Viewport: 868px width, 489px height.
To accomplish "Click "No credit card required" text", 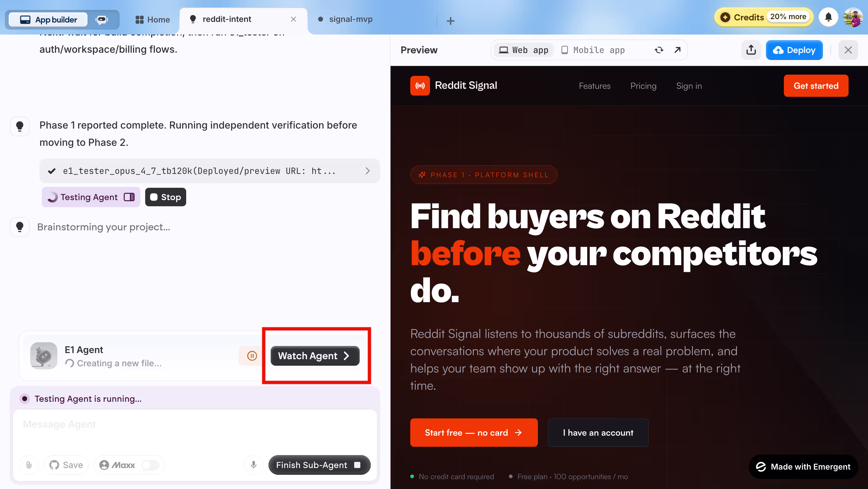I will tap(456, 477).
